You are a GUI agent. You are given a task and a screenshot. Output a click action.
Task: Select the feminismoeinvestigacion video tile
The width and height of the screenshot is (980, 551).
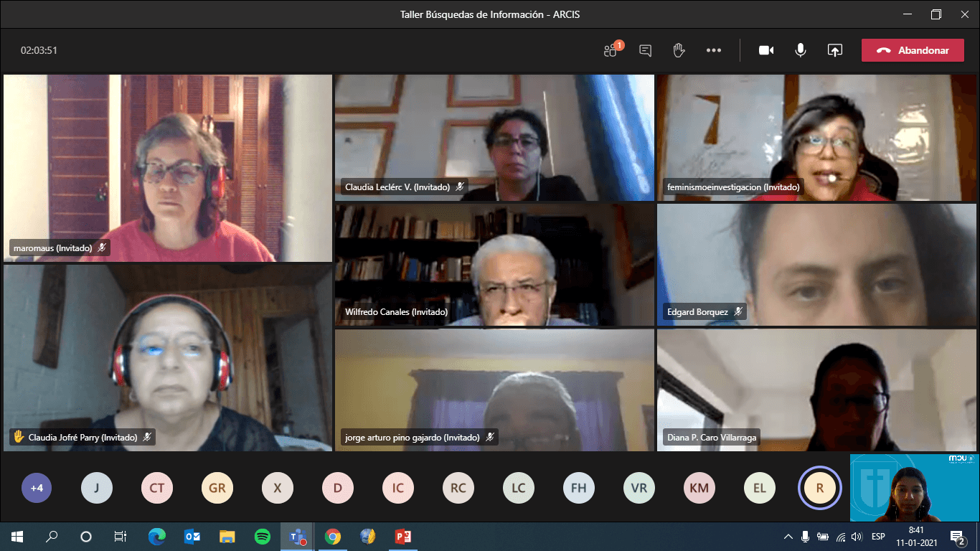tap(816, 138)
